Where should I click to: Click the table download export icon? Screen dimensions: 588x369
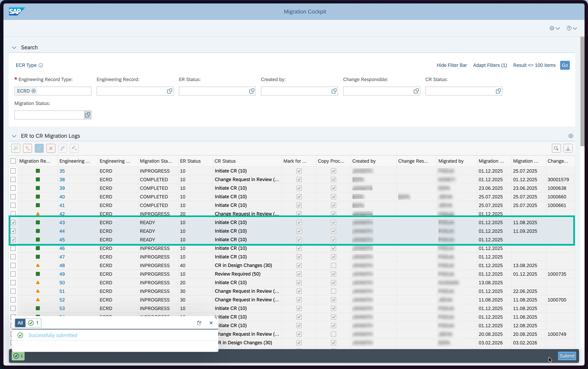(568, 148)
